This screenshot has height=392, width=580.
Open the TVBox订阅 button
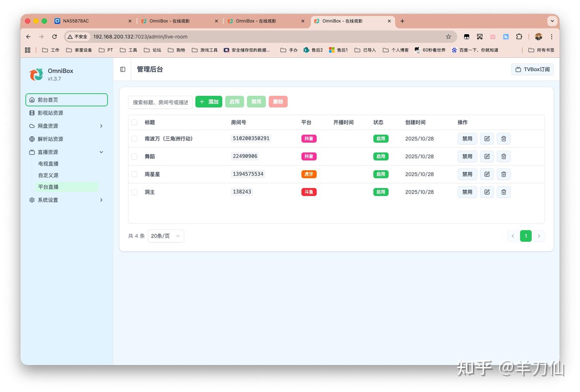(x=532, y=70)
